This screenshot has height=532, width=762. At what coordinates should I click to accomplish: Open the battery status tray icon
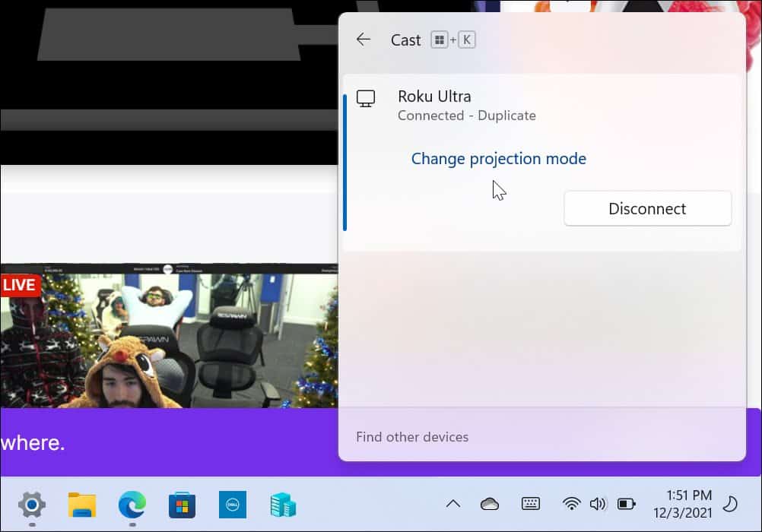tap(627, 504)
